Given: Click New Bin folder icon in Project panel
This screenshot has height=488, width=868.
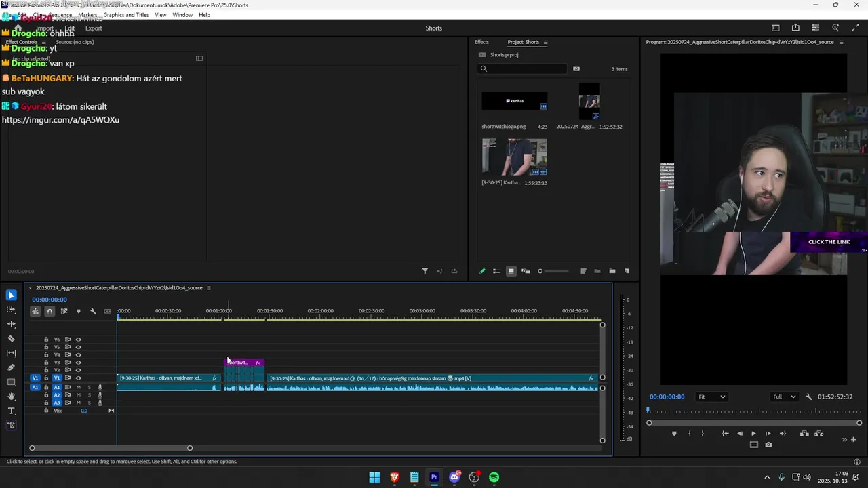Looking at the screenshot, I should [x=612, y=271].
